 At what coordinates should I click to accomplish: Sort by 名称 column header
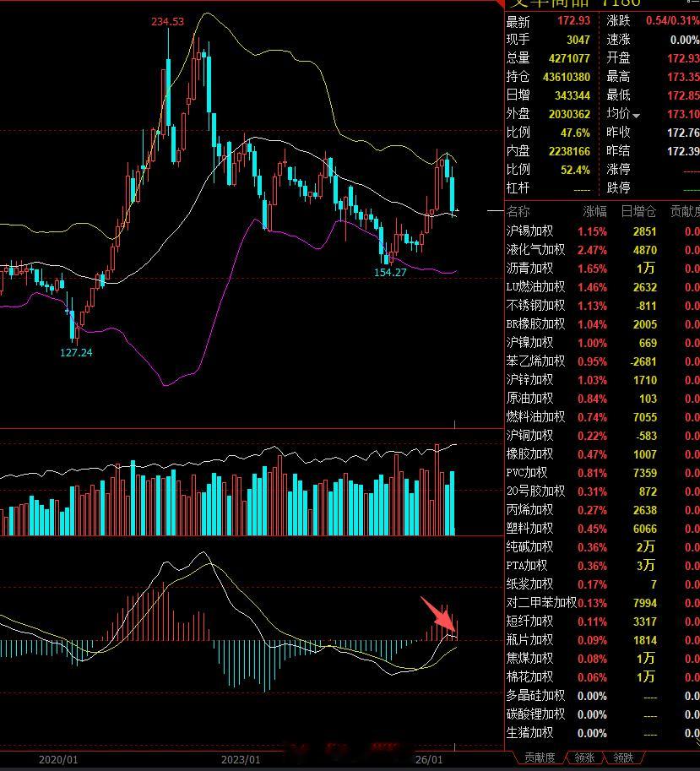[x=518, y=211]
